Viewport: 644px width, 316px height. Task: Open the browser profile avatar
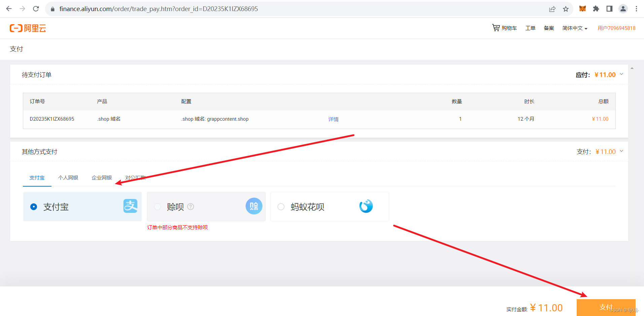pos(623,9)
